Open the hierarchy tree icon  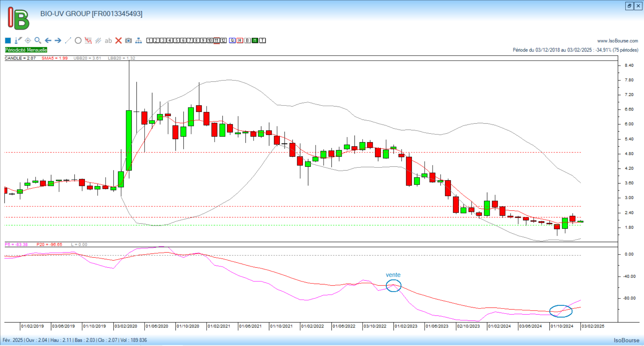click(139, 41)
